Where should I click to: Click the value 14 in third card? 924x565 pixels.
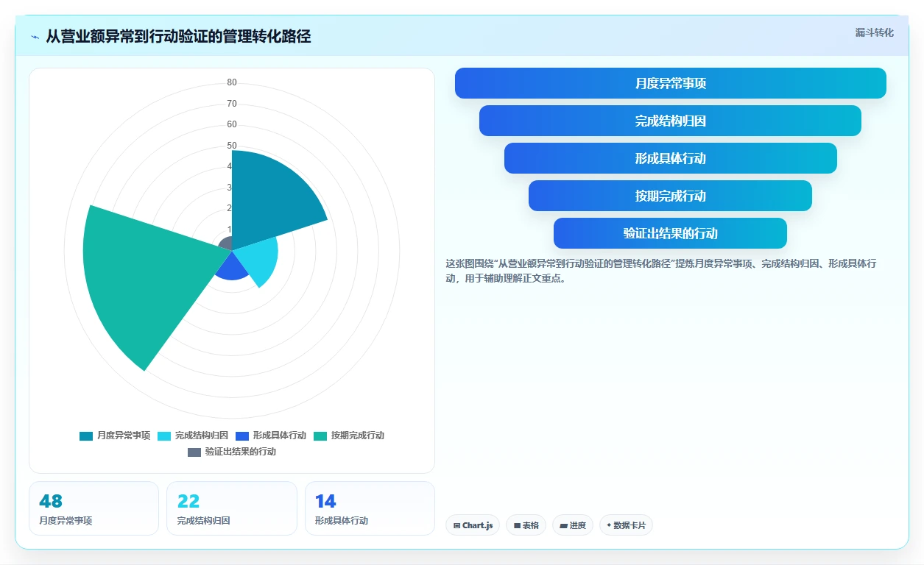325,502
